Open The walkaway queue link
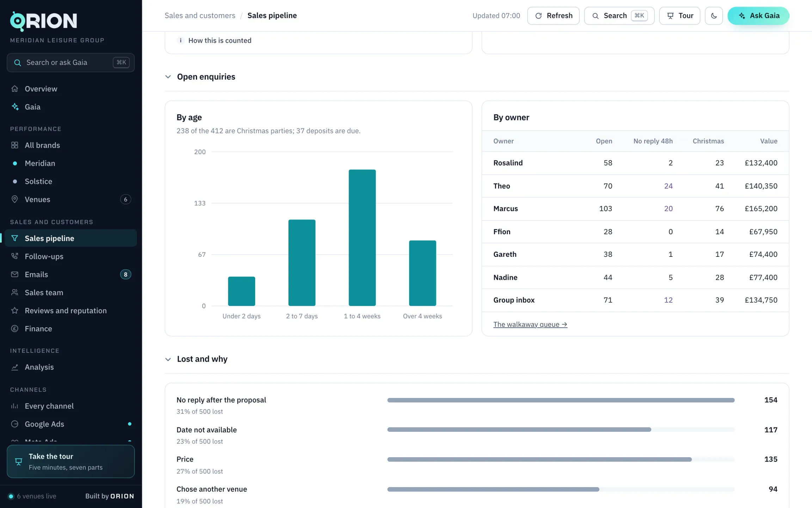 530,324
